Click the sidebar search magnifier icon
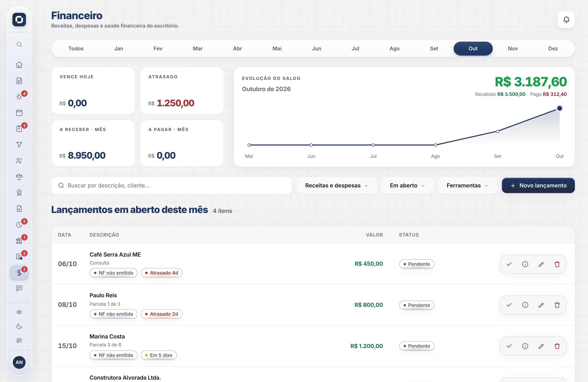 pos(19,44)
